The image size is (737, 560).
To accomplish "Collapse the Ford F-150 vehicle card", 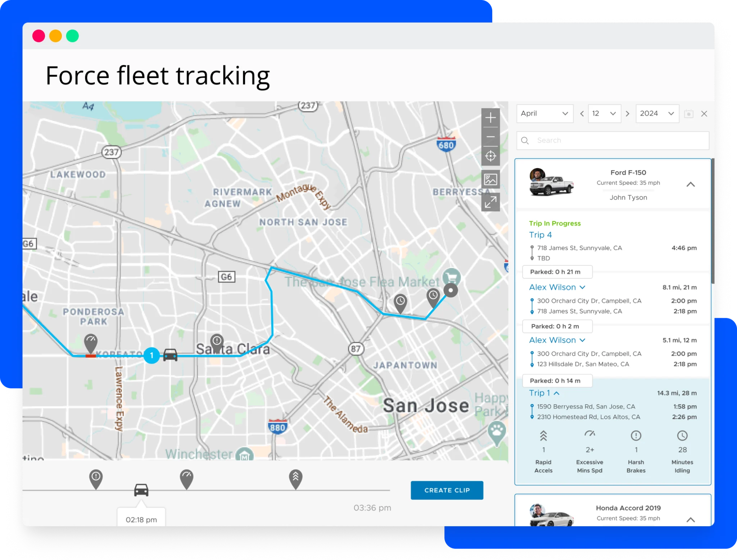I will 691,184.
